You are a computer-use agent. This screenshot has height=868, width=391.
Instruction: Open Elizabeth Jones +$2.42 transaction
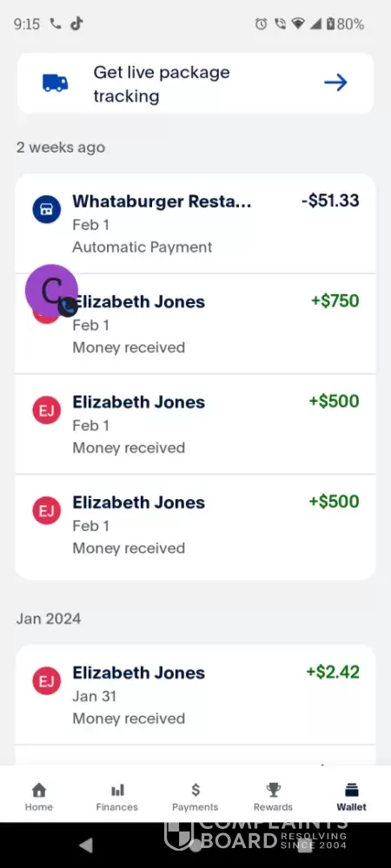point(195,694)
